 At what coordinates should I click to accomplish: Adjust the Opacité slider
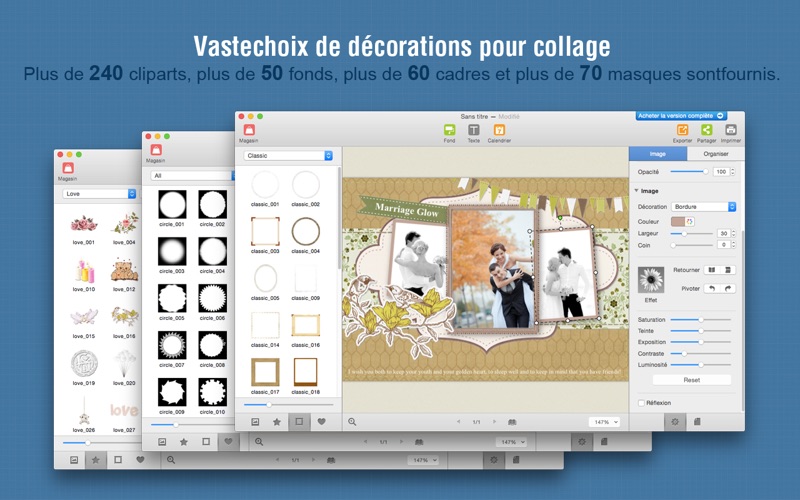pyautogui.click(x=689, y=172)
